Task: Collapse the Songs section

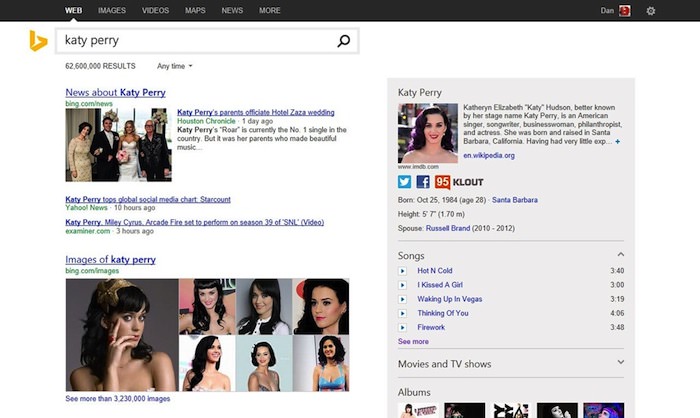Action: coord(620,255)
